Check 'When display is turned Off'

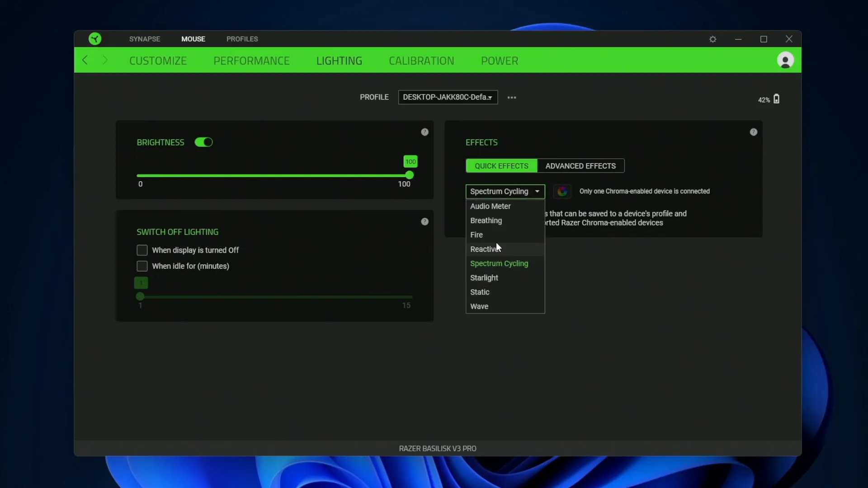[x=142, y=250]
